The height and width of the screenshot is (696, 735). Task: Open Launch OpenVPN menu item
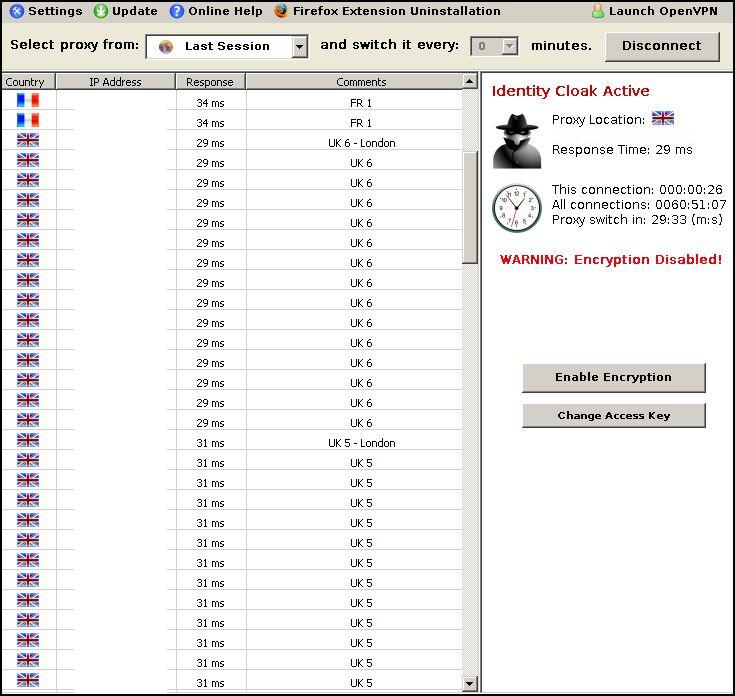tap(654, 11)
